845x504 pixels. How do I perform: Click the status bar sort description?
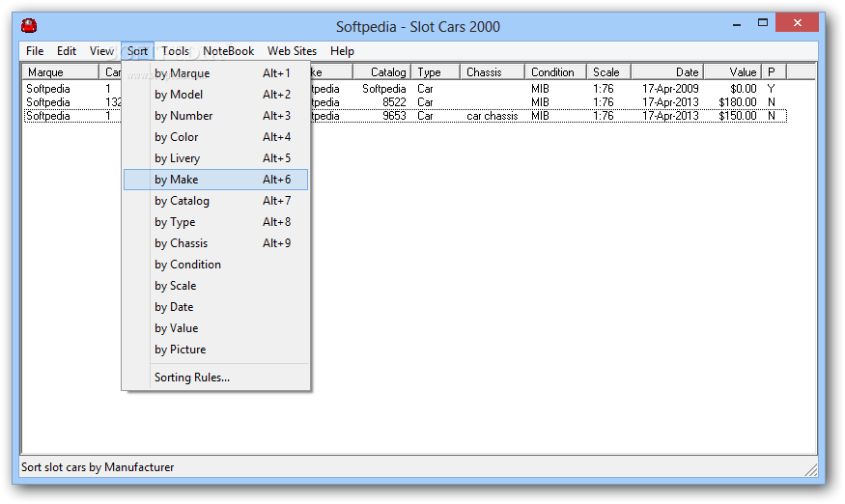pyautogui.click(x=98, y=467)
